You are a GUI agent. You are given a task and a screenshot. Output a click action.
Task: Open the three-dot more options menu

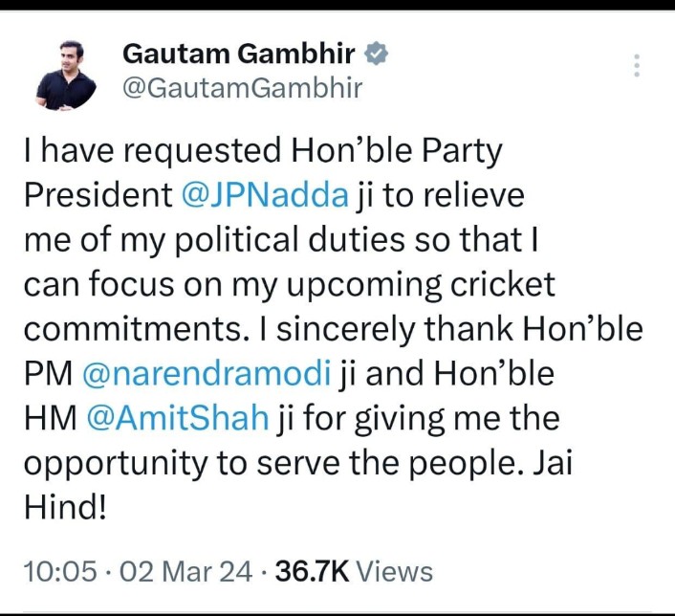(637, 66)
